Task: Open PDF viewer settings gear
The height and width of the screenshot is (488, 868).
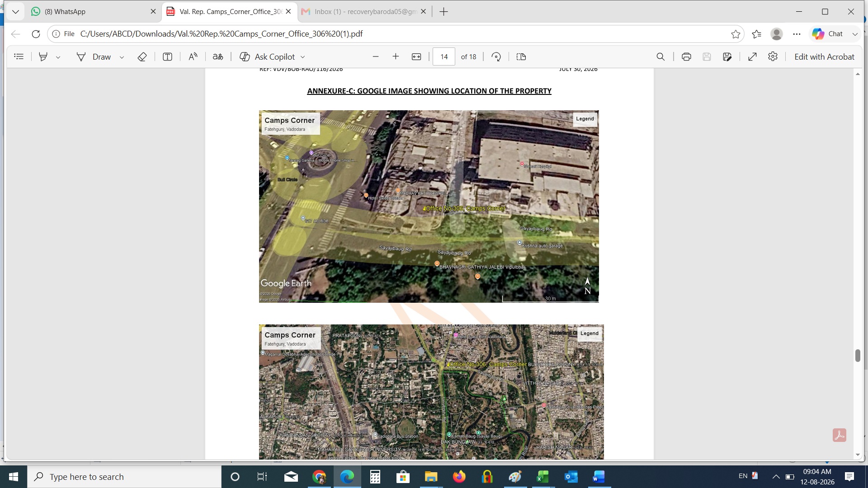Action: [773, 56]
